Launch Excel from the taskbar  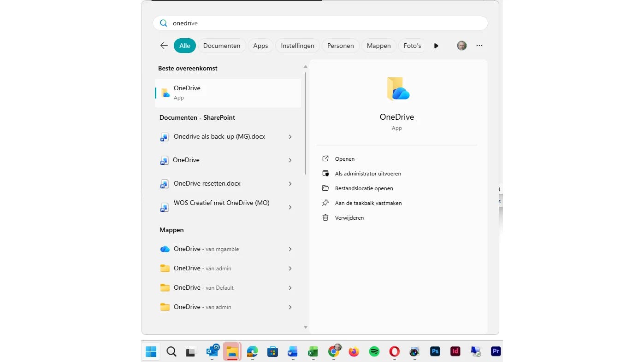tap(313, 351)
